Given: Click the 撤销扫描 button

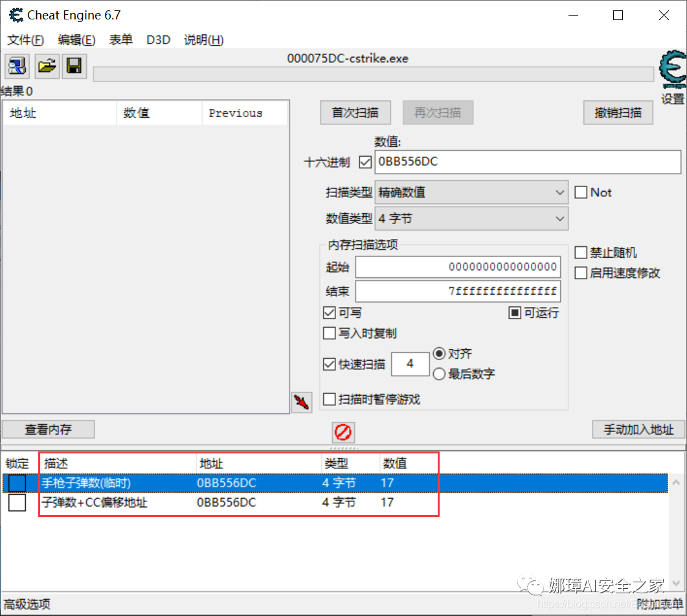Looking at the screenshot, I should 618,113.
